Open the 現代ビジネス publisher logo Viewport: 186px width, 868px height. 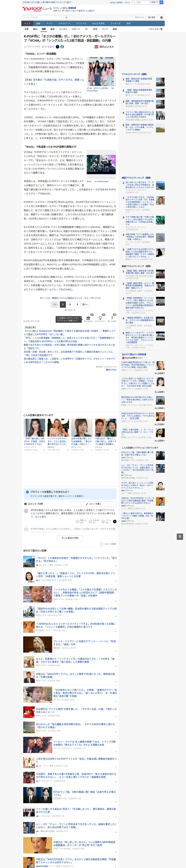104,47
